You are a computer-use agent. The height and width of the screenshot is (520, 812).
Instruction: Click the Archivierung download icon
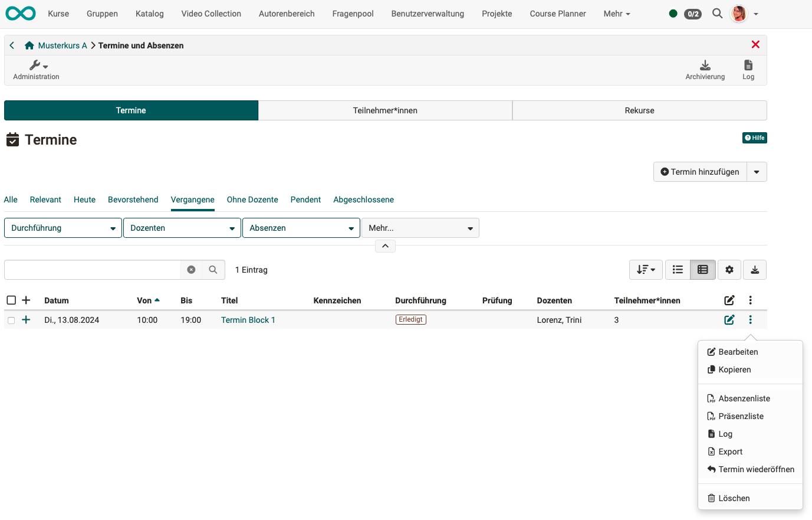(705, 66)
